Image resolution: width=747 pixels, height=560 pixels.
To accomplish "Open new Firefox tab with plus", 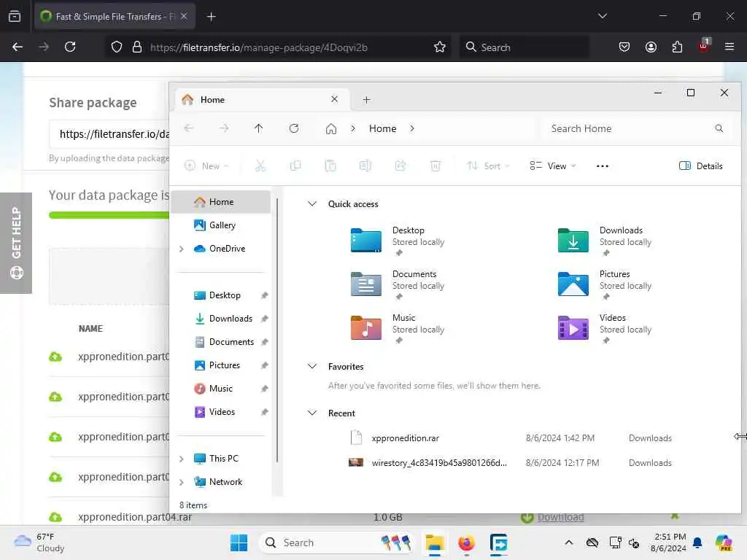I will click(x=211, y=17).
